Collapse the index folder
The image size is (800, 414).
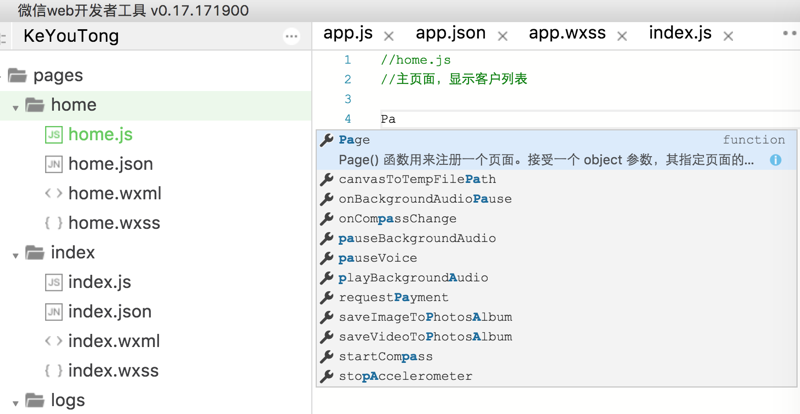click(x=16, y=254)
